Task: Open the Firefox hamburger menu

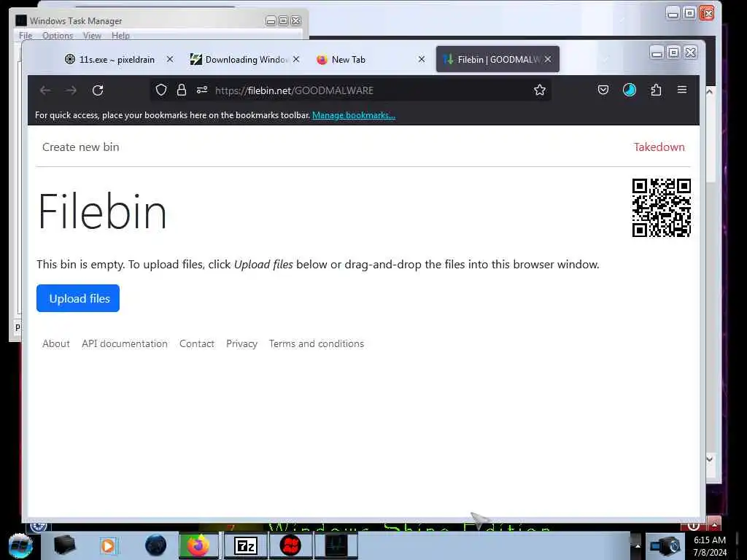Action: [x=682, y=90]
